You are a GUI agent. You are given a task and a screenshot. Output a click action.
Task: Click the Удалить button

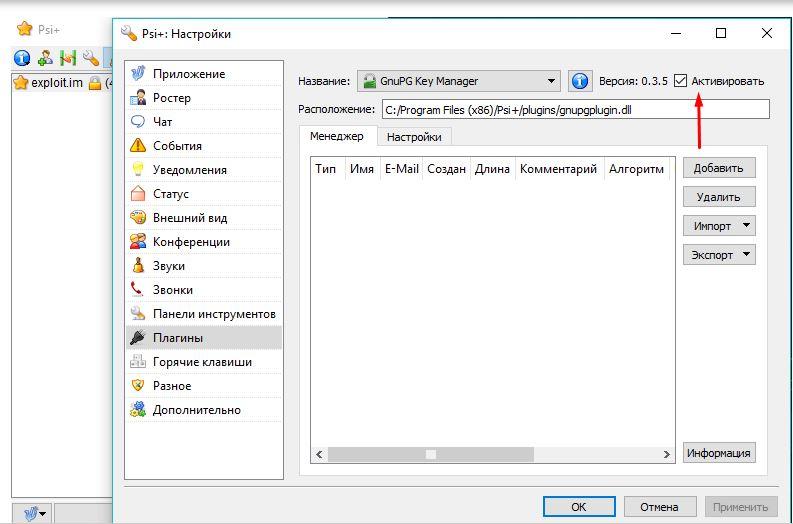click(x=719, y=197)
